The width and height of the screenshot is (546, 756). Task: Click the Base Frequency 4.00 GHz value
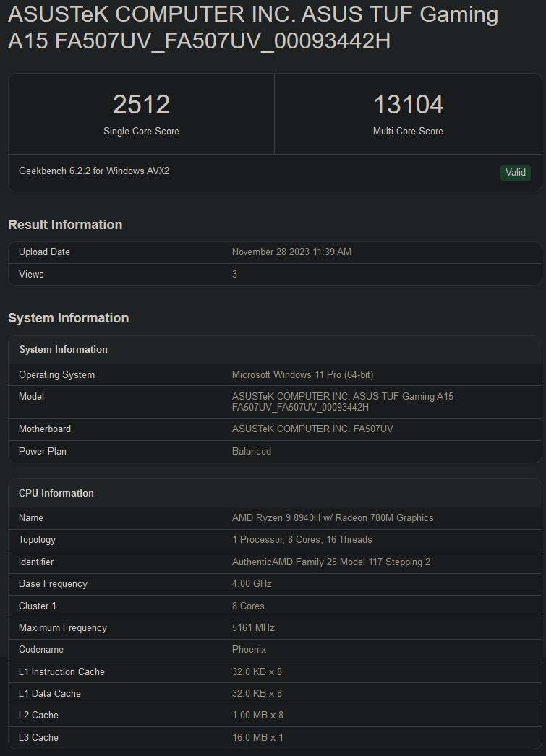point(252,584)
